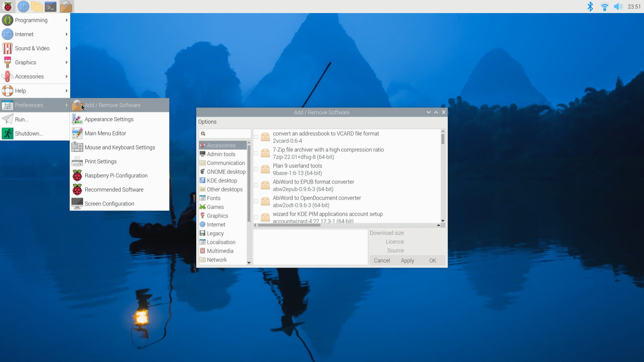Viewport: 644px width, 362px height.
Task: Open Raspberry Pi Configuration menu entry
Action: (x=116, y=175)
